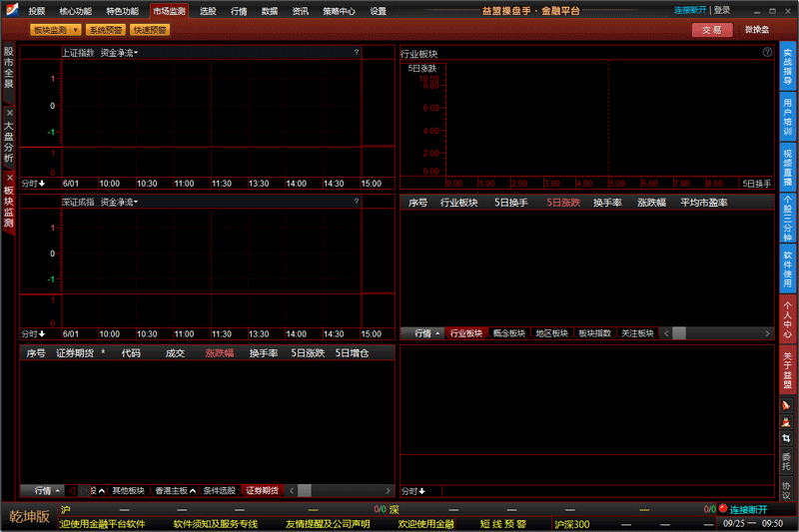Open 分时 period dropdown on 深证成指 chart
The image size is (799, 532).
tap(33, 334)
